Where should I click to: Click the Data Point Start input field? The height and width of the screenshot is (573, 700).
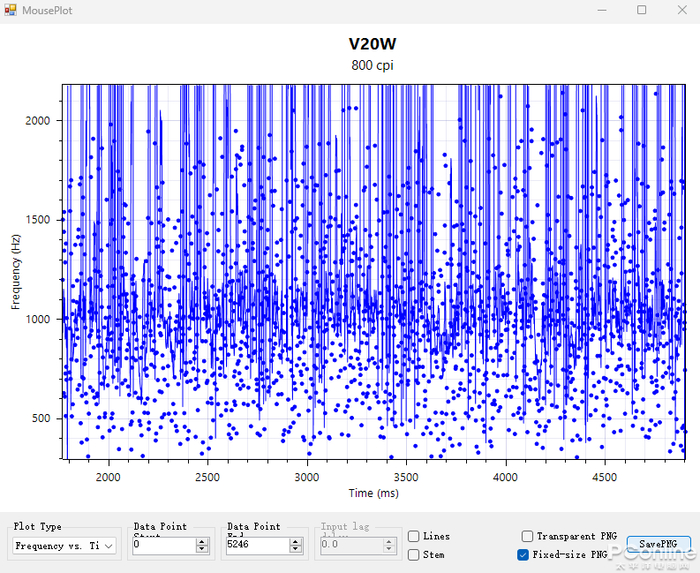tap(163, 546)
